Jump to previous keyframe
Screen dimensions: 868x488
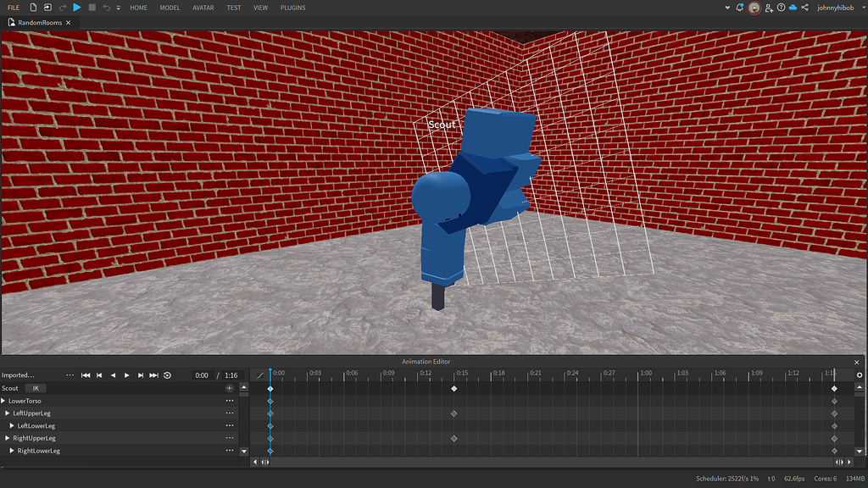(x=100, y=375)
